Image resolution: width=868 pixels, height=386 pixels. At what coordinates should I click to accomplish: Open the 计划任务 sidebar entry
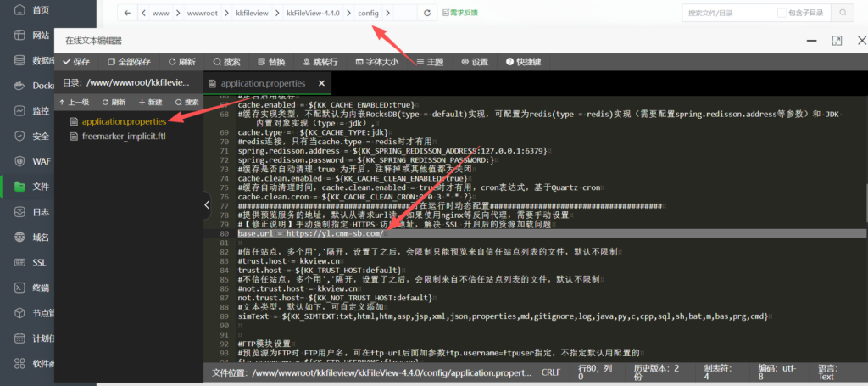click(33, 338)
